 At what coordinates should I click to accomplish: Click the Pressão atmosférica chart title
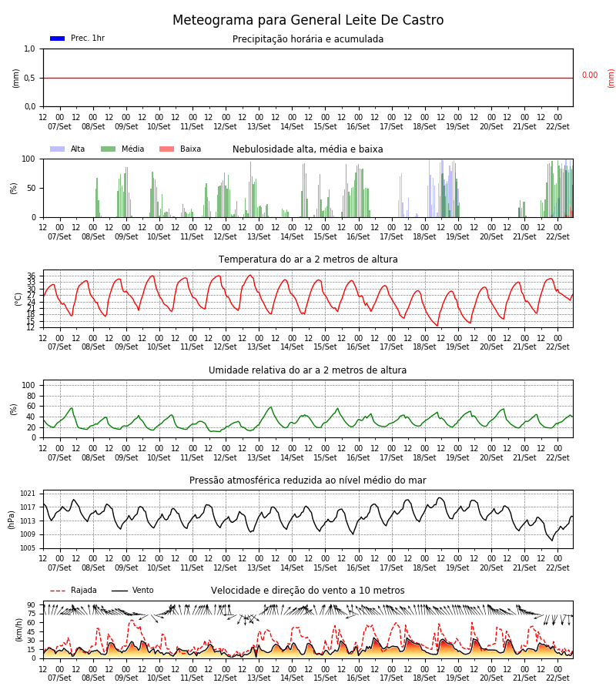(308, 480)
